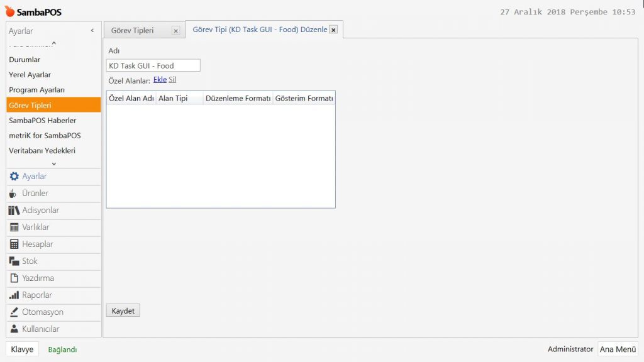Image resolution: width=644 pixels, height=362 pixels.
Task: Click the Hesaplar calculator icon
Action: [14, 244]
